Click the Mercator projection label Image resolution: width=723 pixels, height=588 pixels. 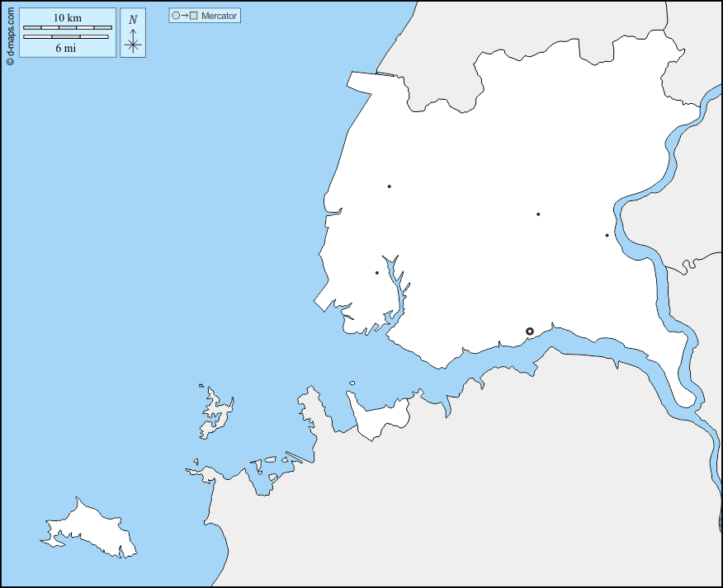point(219,16)
